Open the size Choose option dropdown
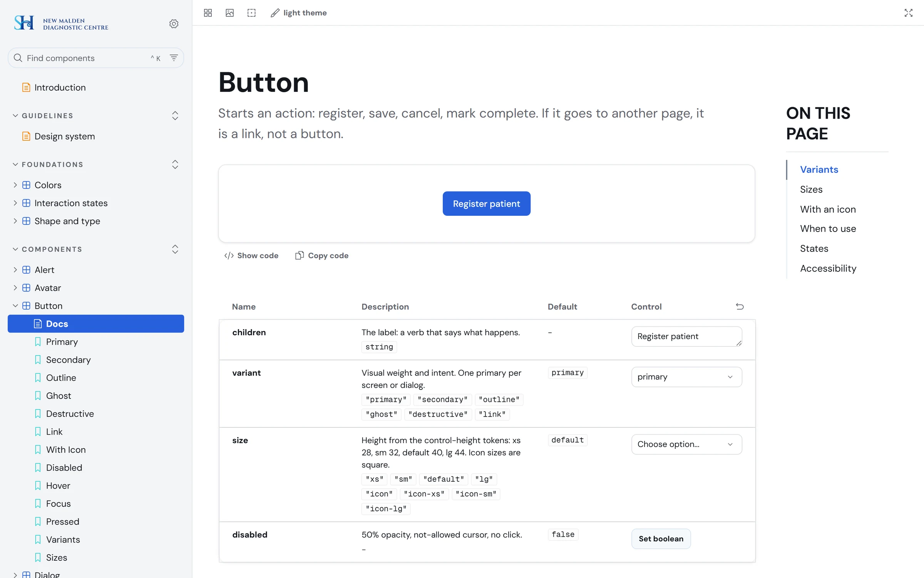This screenshot has width=924, height=578. click(686, 444)
